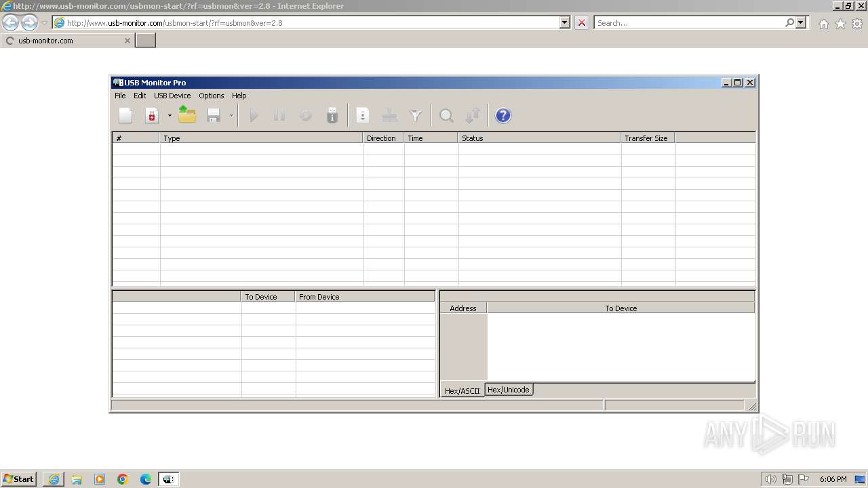Switch to the Hex/ASCII tab
This screenshot has height=488, width=868.
[462, 390]
